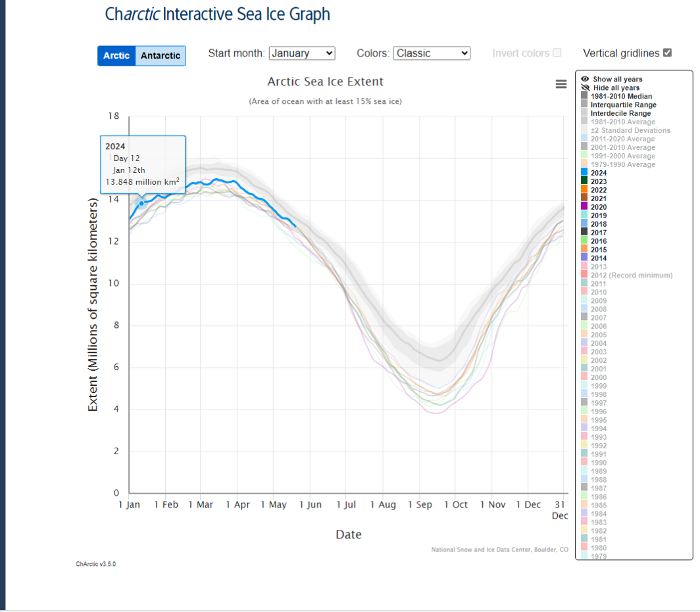
Task: Enable the Invert colors checkbox
Action: point(557,53)
